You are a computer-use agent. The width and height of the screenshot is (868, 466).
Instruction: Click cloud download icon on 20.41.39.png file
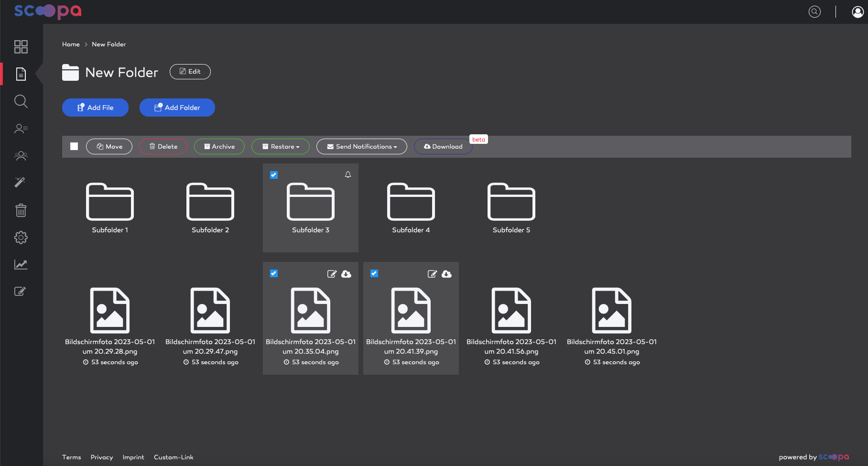click(447, 274)
